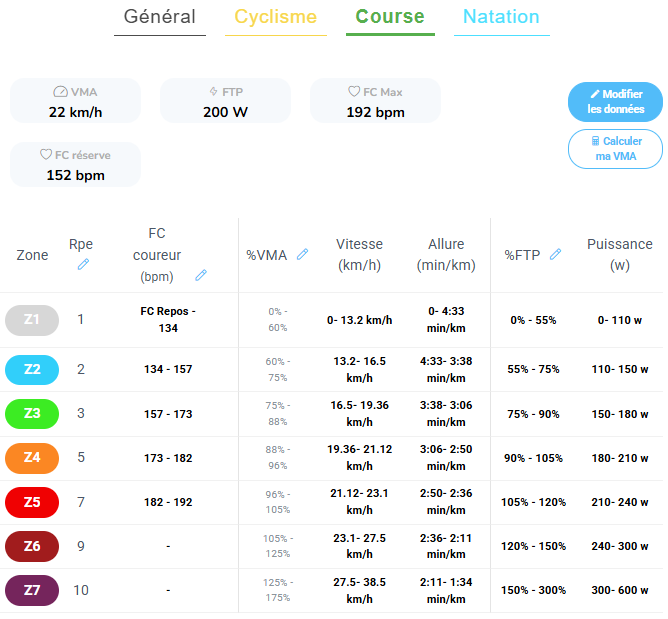Click the '157 - 173' heart rate cell
This screenshot has height=619, width=668.
(168, 414)
